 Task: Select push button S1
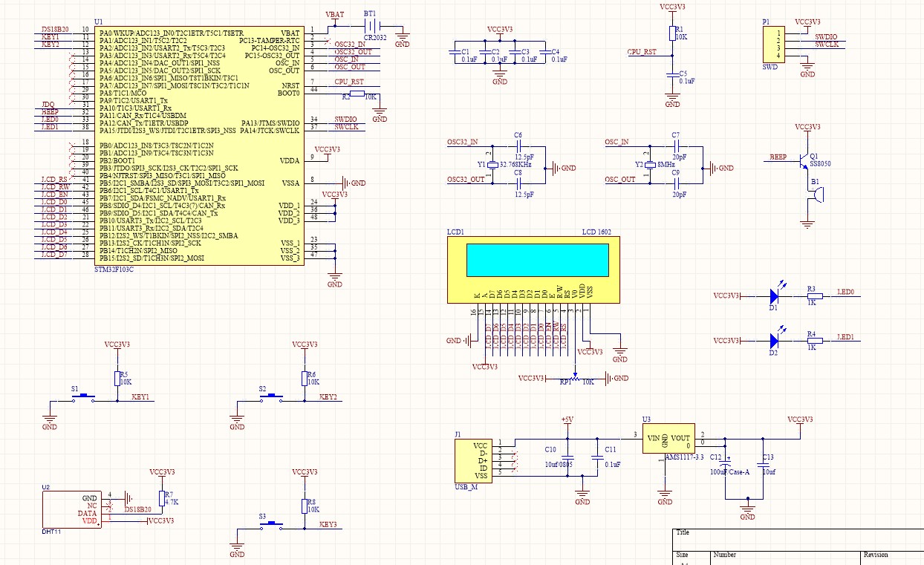pos(83,397)
